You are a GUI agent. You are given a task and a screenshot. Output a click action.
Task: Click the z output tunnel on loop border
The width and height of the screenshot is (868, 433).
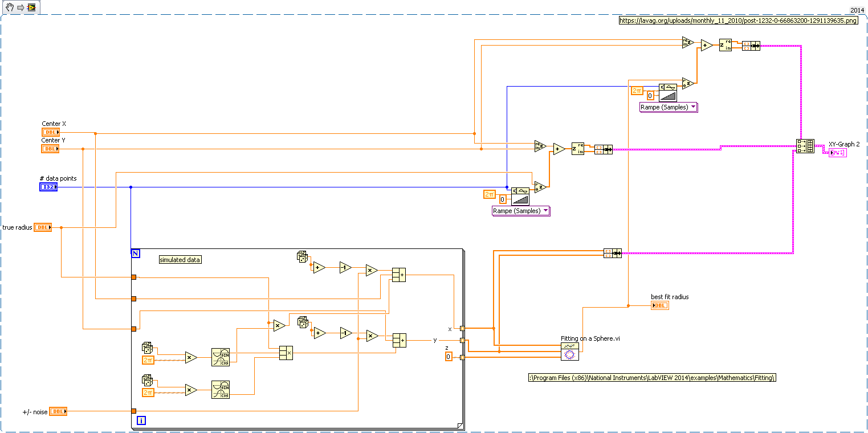[x=462, y=357]
